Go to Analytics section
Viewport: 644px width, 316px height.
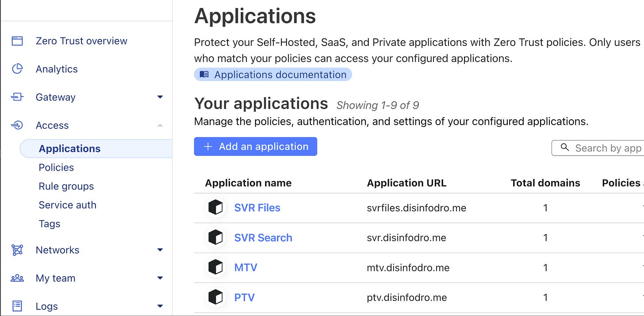pyautogui.click(x=57, y=69)
